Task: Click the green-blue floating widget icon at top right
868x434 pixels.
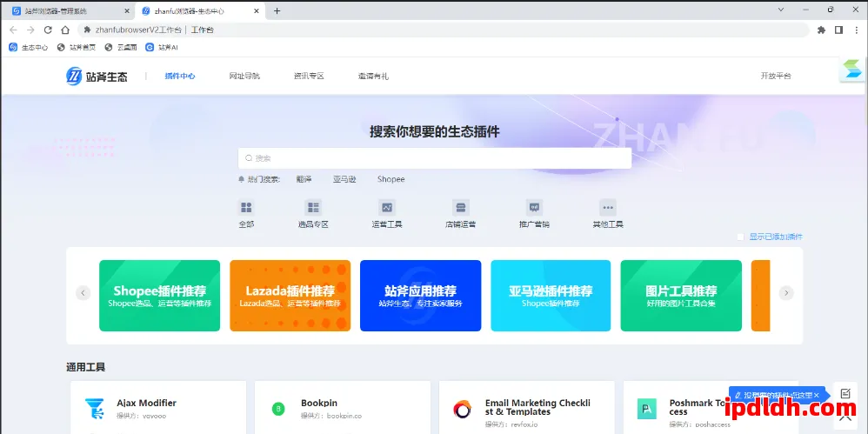Action: pos(852,70)
